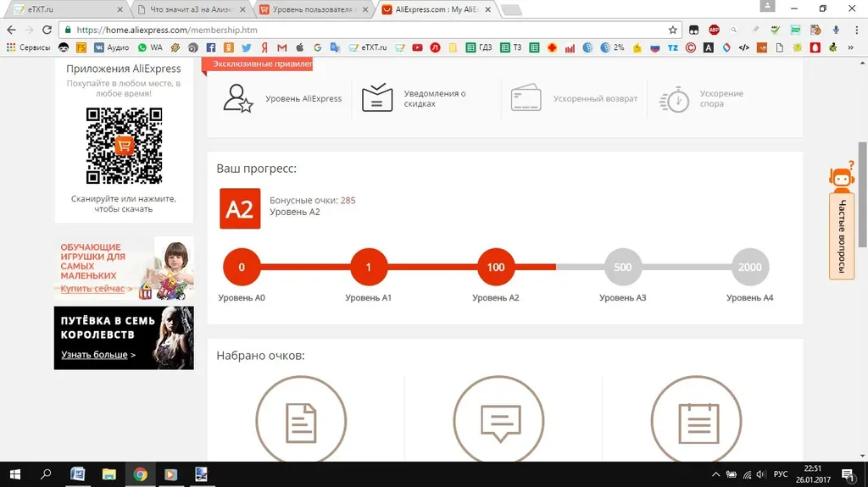Switch to the eTXT.ru tab
The width and height of the screenshot is (868, 487).
click(66, 9)
